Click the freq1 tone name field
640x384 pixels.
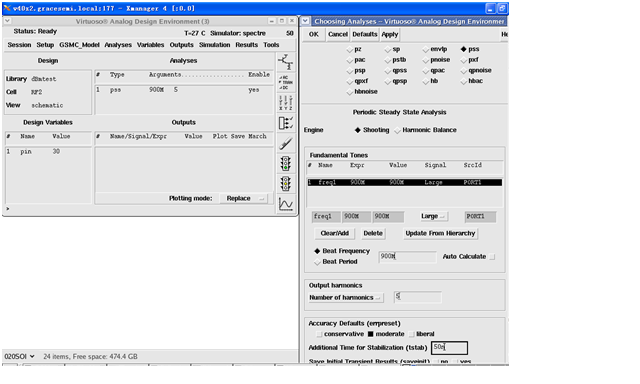(x=326, y=216)
